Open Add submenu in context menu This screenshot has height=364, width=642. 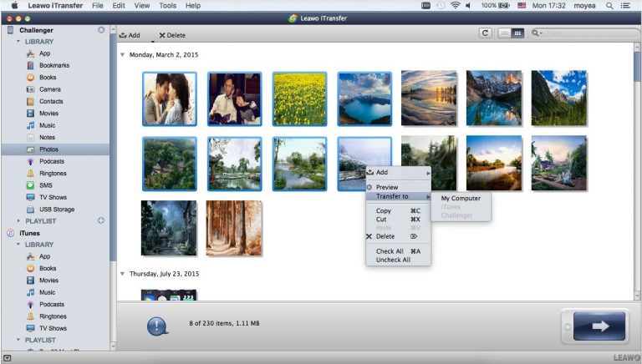399,173
